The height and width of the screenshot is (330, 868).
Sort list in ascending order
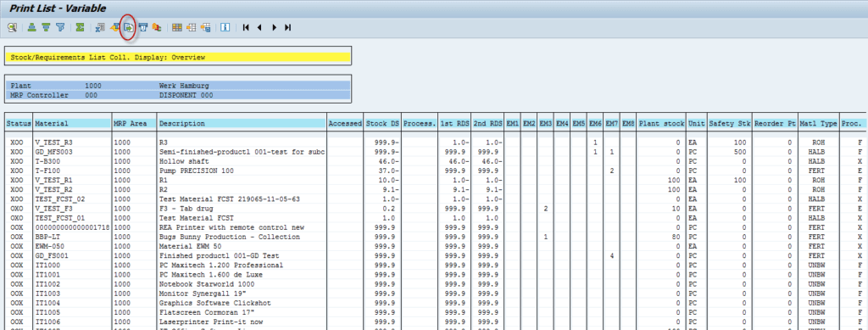pos(31,27)
